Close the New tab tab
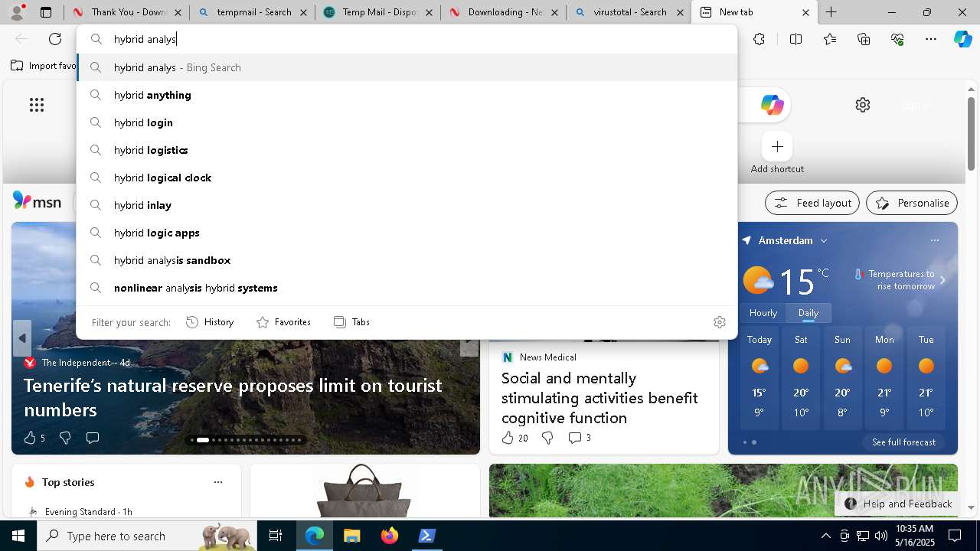Screen dimensions: 980x551 [x=805, y=12]
